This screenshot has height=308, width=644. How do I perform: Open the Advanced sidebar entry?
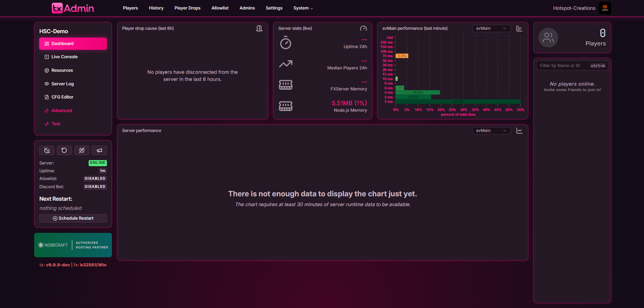(73, 111)
